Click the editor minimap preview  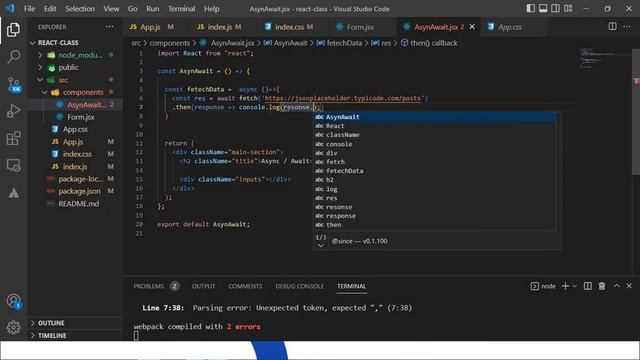coord(605,59)
